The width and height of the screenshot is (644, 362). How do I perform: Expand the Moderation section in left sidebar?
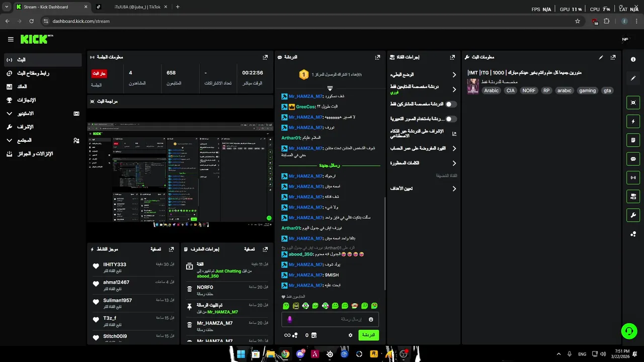[43, 127]
